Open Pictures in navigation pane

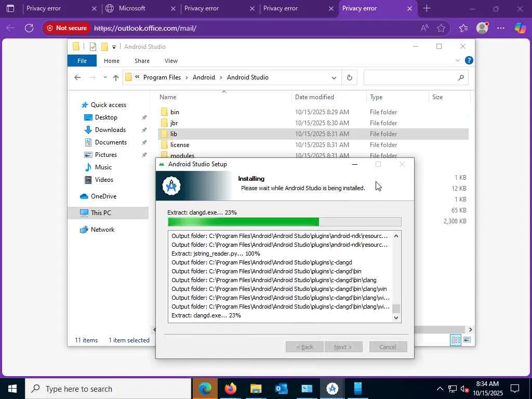[105, 155]
